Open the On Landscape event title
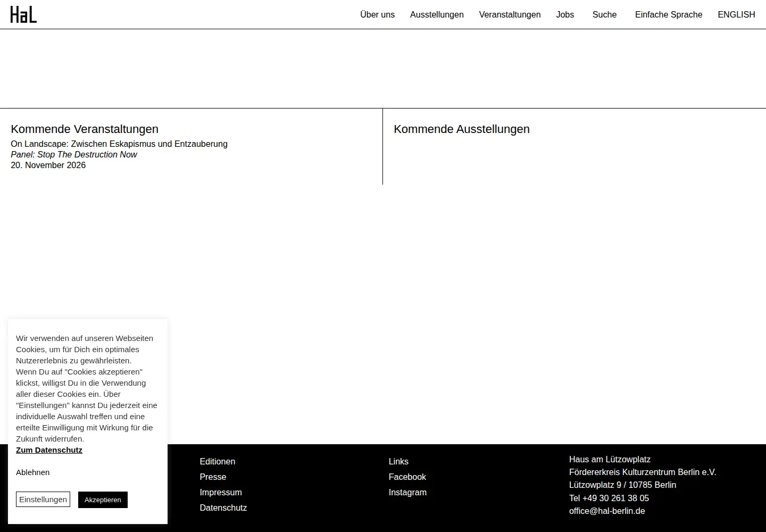 click(119, 144)
